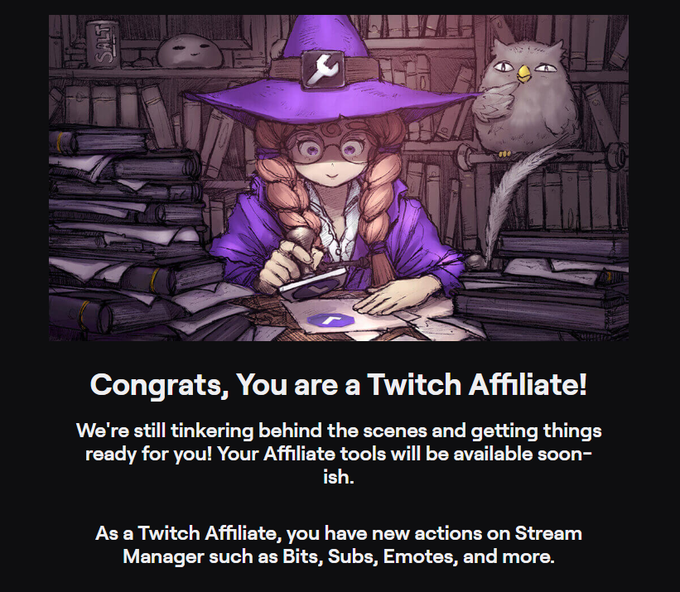Click the smiling blob on the top shelf
This screenshot has height=592, width=680.
(190, 51)
